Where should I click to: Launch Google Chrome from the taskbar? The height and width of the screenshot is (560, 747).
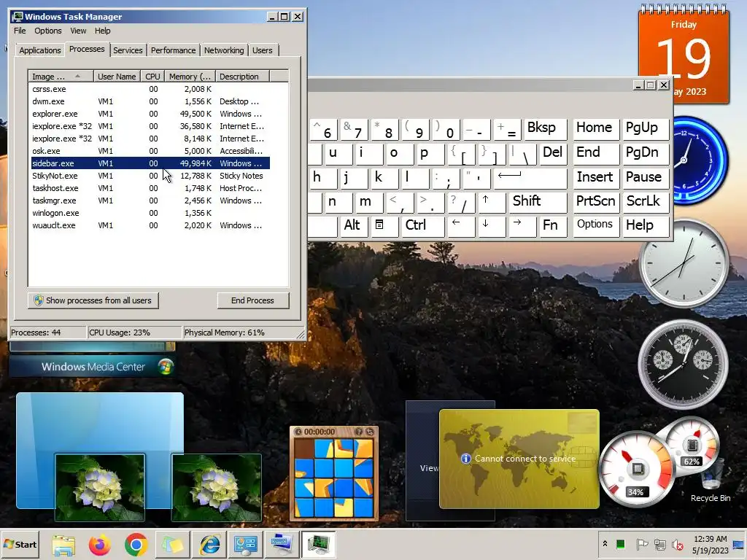click(136, 545)
